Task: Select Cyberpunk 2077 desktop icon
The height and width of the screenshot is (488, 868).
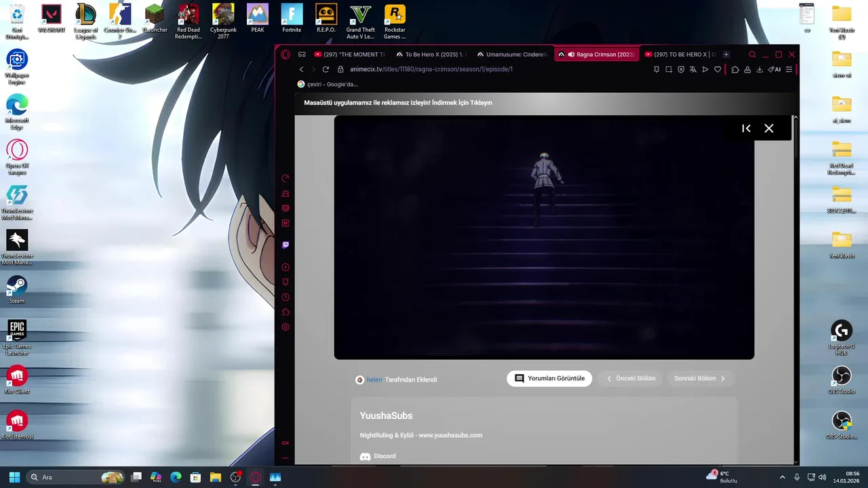Action: click(x=223, y=22)
